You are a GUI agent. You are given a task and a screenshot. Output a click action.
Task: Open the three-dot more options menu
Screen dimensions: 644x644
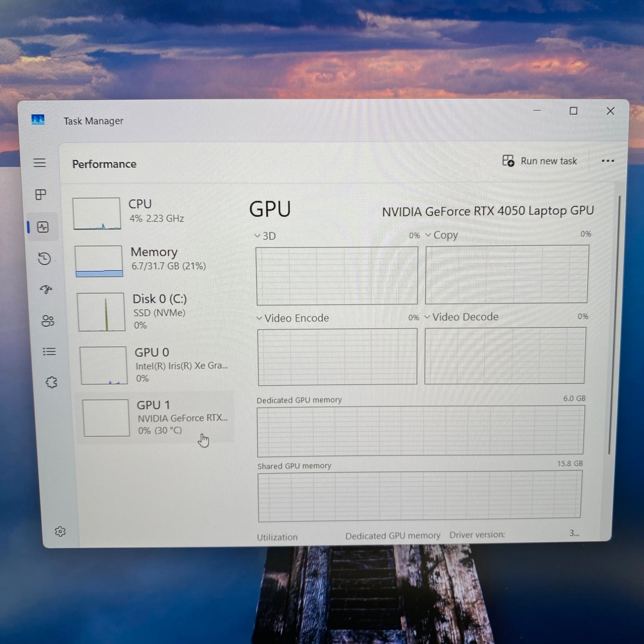pyautogui.click(x=608, y=161)
